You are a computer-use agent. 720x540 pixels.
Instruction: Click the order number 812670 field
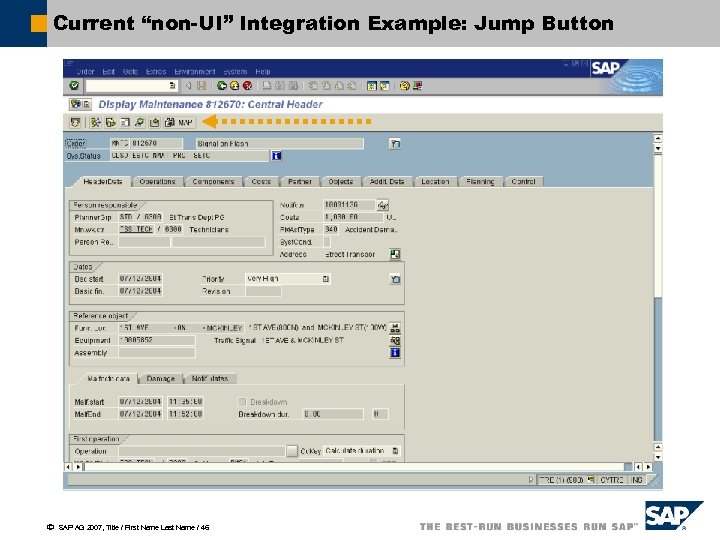point(157,143)
